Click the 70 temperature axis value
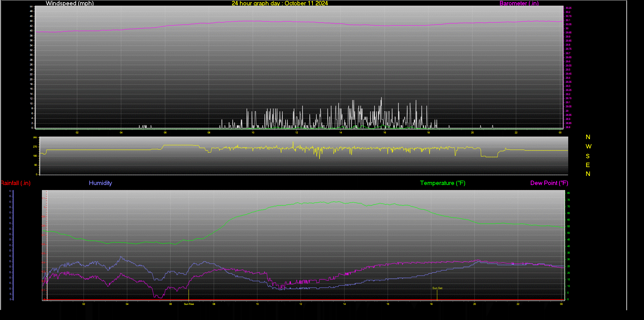 click(569, 206)
